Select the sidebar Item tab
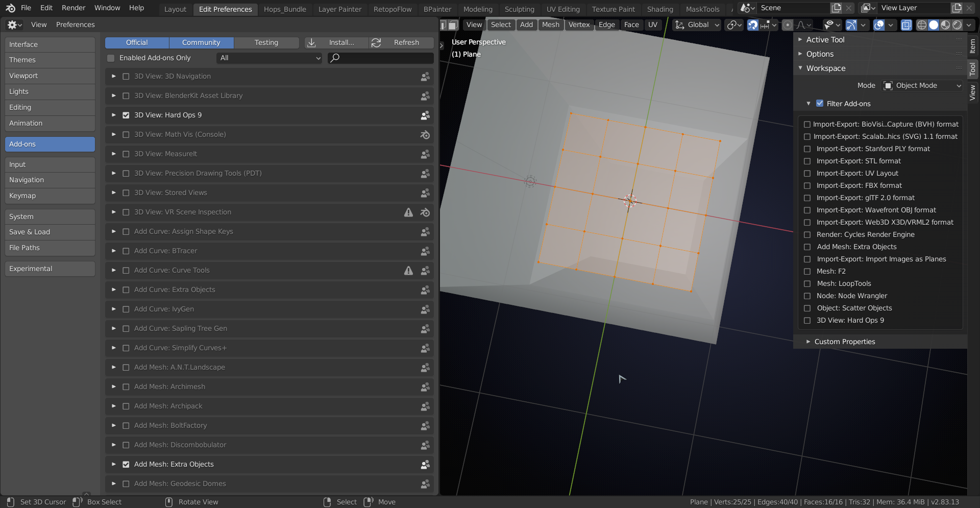Viewport: 980px width, 508px height. tap(973, 46)
